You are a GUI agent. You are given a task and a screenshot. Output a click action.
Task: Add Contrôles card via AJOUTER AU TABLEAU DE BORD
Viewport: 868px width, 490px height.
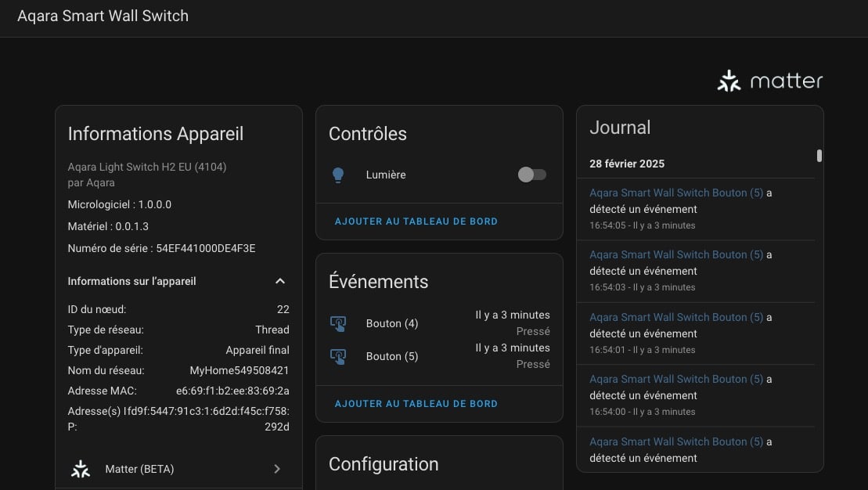416,222
